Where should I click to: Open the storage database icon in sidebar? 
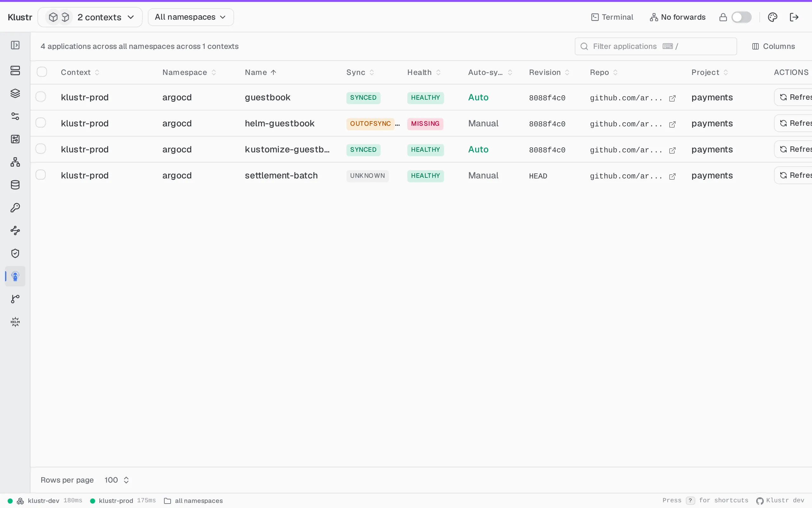(x=15, y=185)
